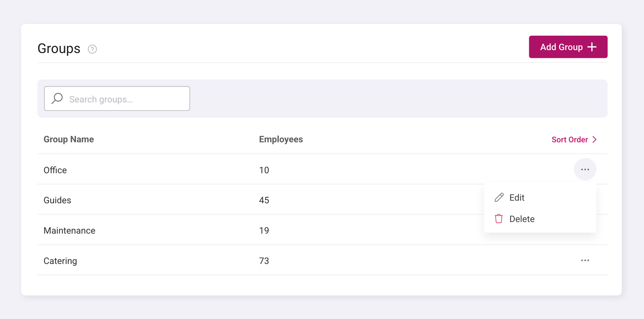The image size is (644, 319).
Task: Focus the Search groups input field
Action: 117,98
